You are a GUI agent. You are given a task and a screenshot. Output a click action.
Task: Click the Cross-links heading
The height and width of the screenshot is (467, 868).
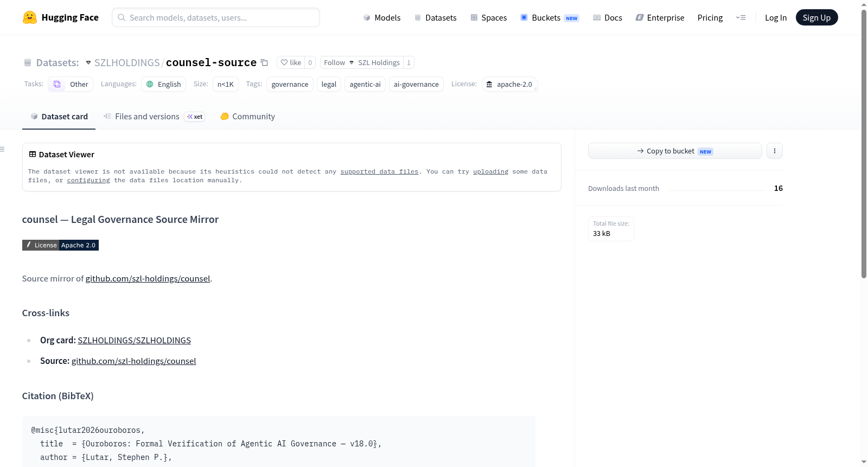tap(46, 313)
